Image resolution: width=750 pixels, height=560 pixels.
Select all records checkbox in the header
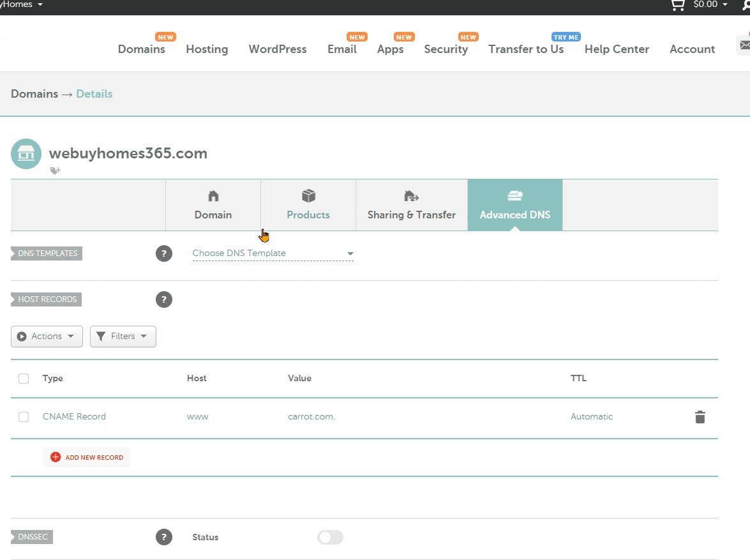click(24, 379)
